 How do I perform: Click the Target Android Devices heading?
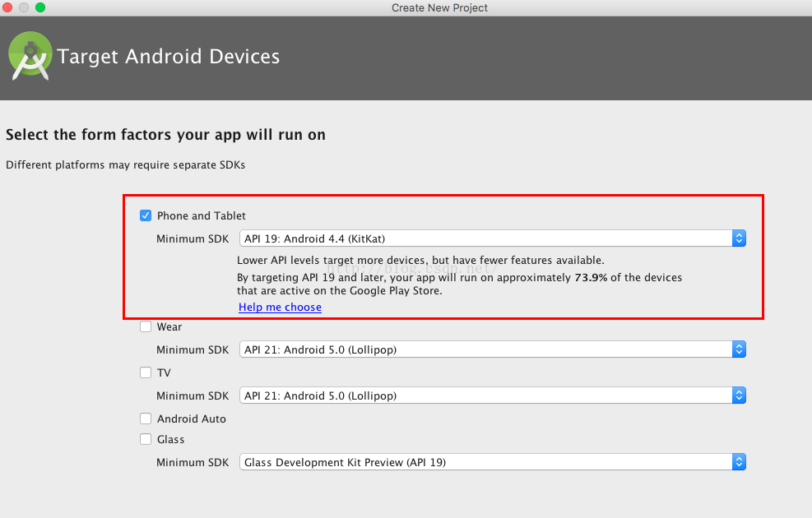tap(169, 57)
